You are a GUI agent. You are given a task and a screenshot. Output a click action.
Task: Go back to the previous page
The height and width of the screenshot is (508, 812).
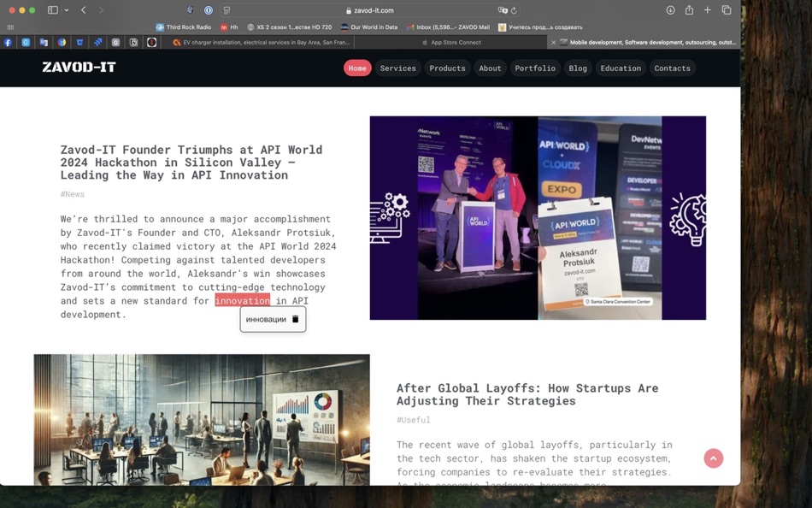tap(84, 10)
